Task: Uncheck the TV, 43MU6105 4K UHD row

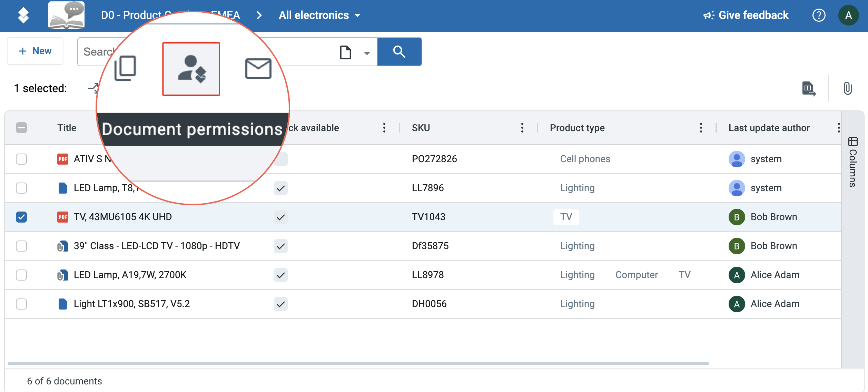Action: (x=22, y=217)
